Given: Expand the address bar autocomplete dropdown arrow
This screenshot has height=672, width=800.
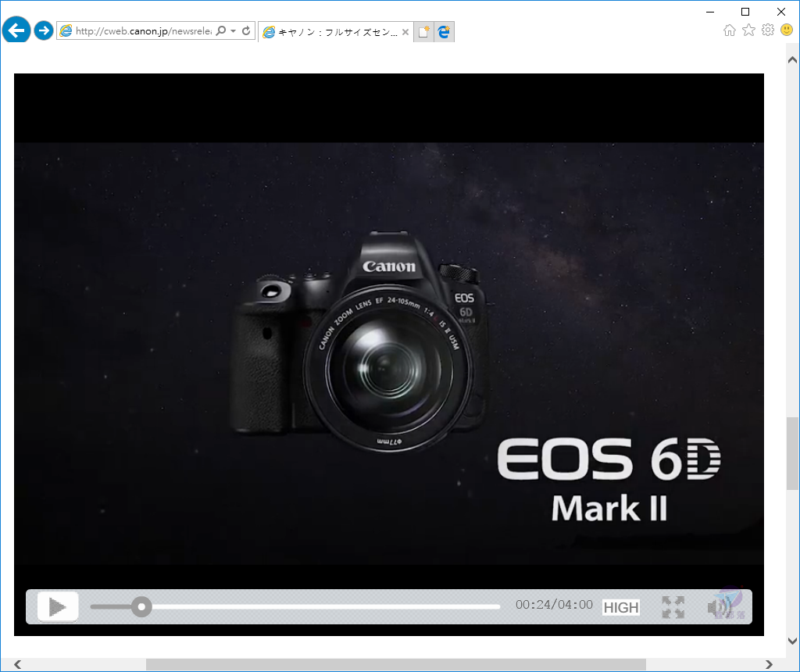Looking at the screenshot, I should [233, 30].
